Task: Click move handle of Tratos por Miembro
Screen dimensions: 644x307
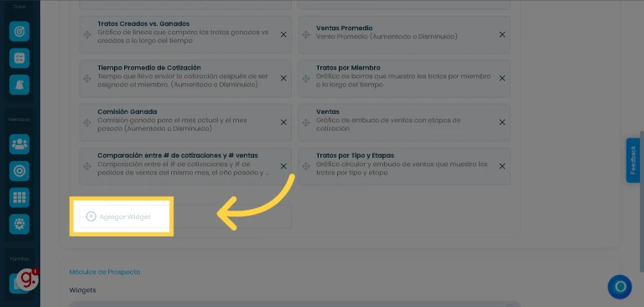Action: point(305,79)
